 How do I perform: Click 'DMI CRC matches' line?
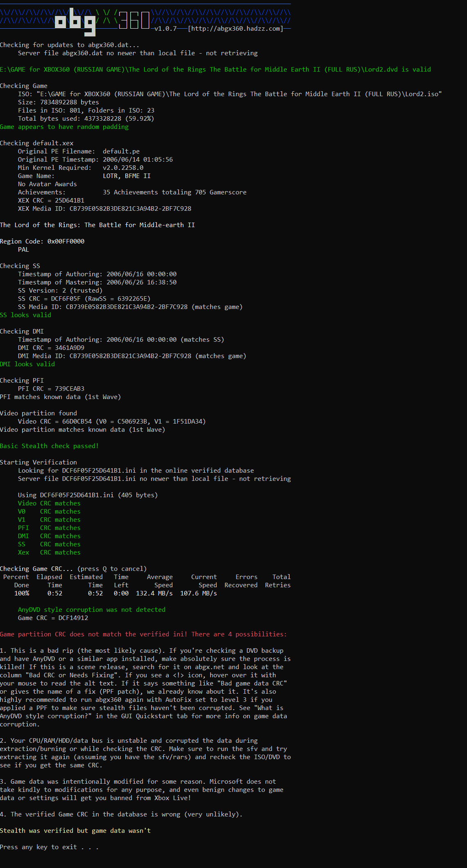pyautogui.click(x=49, y=536)
